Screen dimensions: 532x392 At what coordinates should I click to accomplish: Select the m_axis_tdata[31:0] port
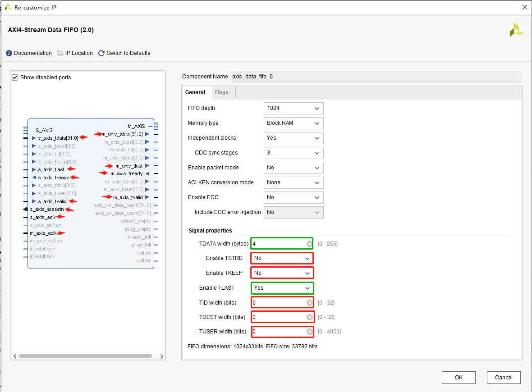[x=122, y=134]
